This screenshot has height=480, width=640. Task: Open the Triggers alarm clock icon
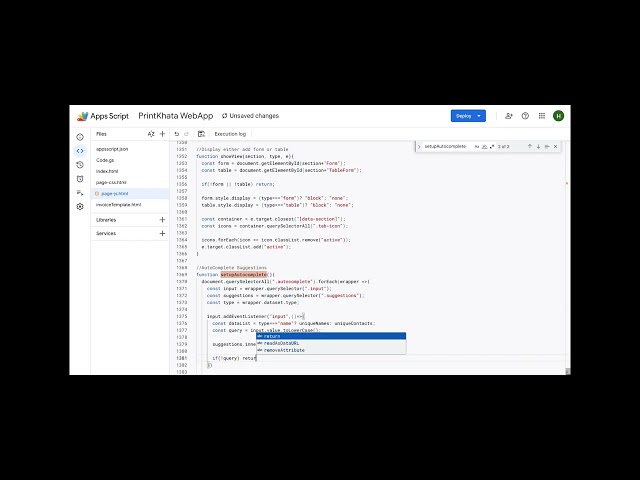[x=80, y=179]
